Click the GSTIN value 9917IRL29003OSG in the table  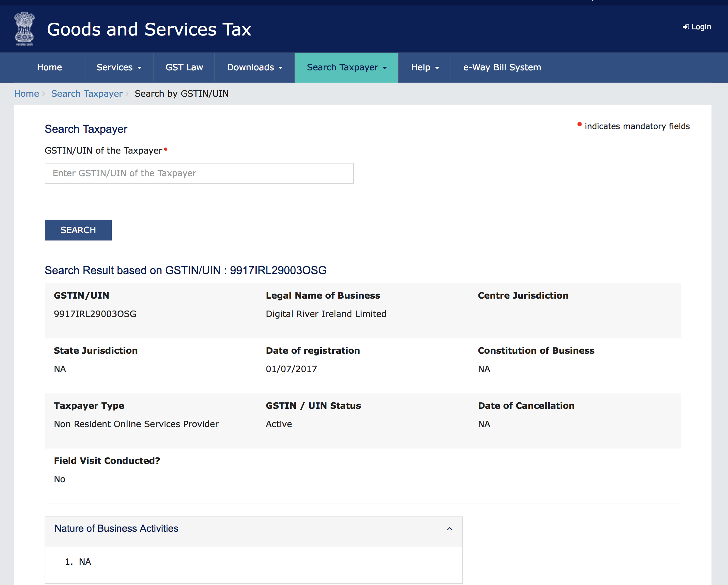tap(95, 314)
